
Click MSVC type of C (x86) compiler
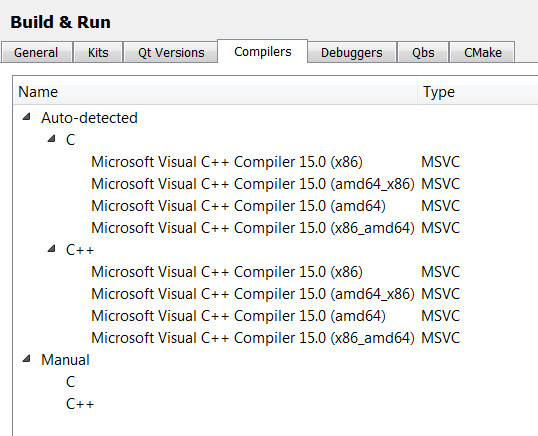point(441,162)
